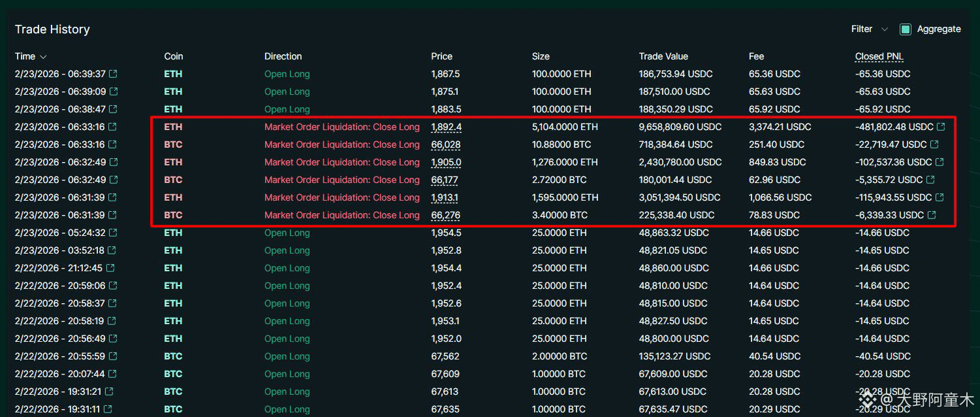Select the Fee column header
This screenshot has width=980, height=417.
pyautogui.click(x=756, y=56)
